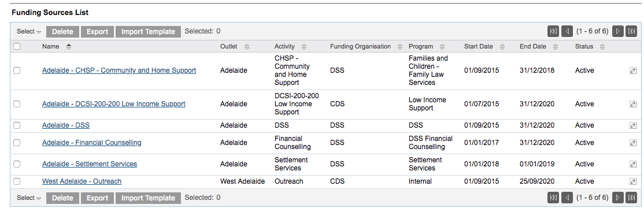Screen dimensions: 644x212
Task: Tick the select-all checkbox in table header
Action: [x=17, y=46]
